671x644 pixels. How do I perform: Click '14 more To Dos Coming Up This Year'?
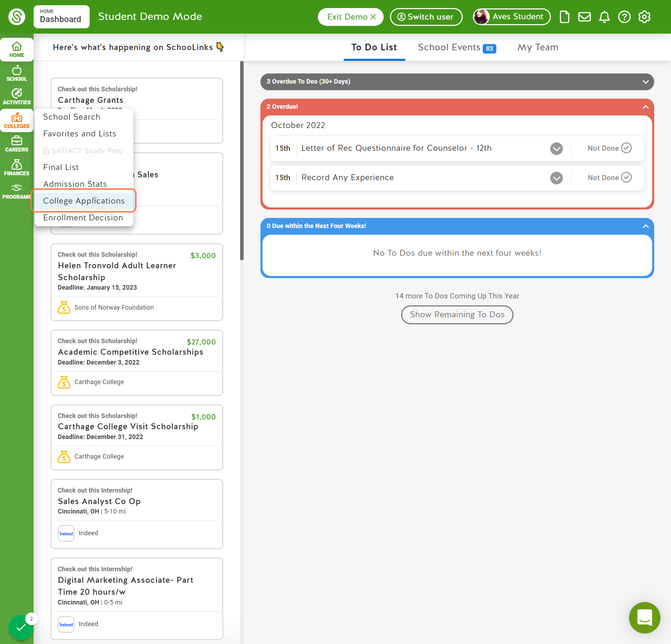(457, 296)
